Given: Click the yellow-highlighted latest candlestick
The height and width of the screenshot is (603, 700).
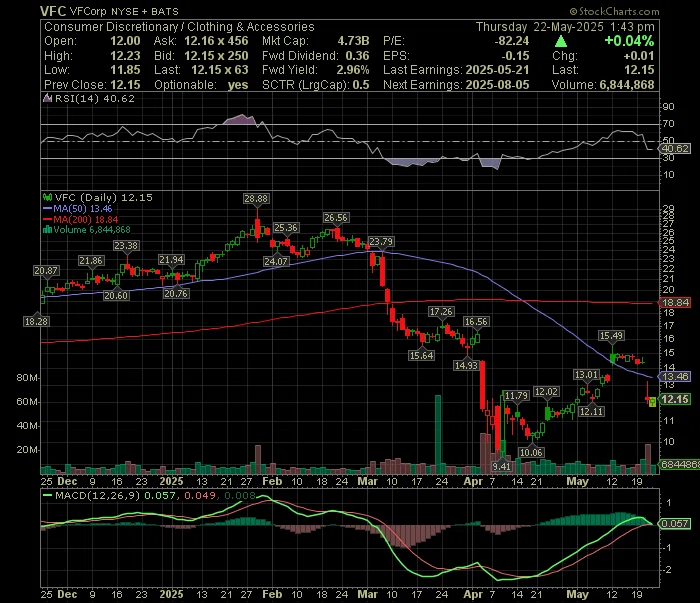Looking at the screenshot, I should click(652, 402).
